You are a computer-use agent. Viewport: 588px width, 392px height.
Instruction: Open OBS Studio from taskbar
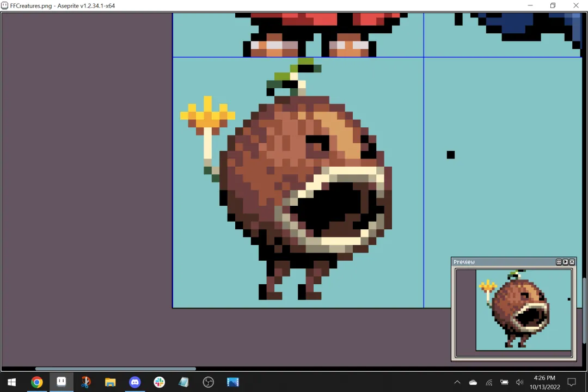[208, 382]
